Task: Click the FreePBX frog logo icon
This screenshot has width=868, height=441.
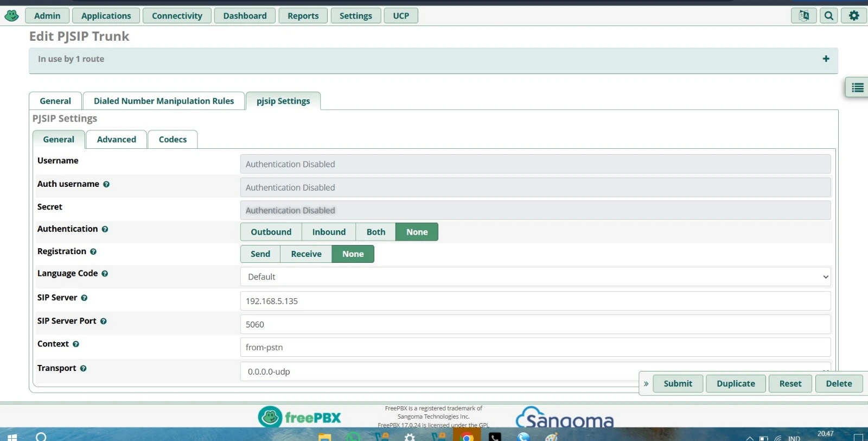Action: pyautogui.click(x=11, y=16)
